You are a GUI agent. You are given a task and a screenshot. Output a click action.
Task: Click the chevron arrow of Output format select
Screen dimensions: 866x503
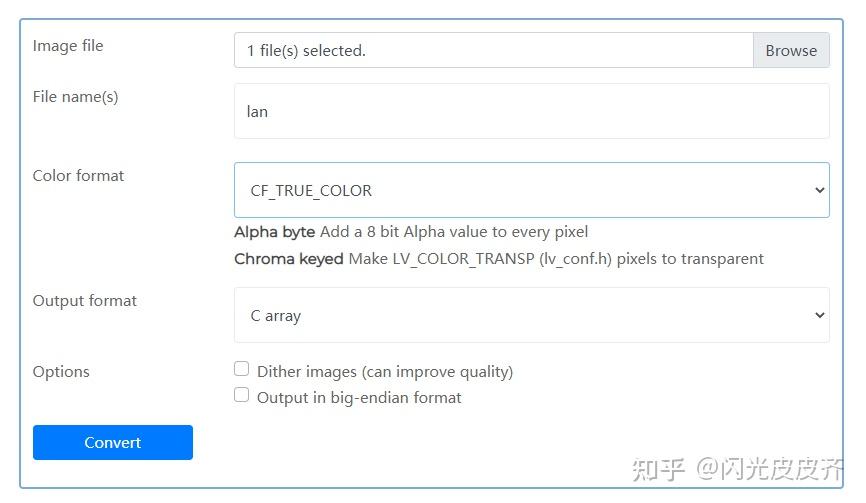(819, 315)
